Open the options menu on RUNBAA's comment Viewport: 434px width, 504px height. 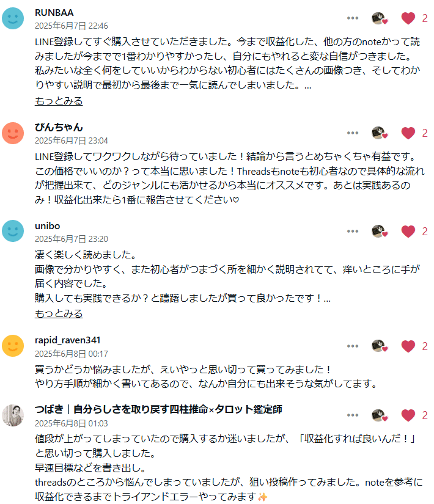(x=353, y=17)
